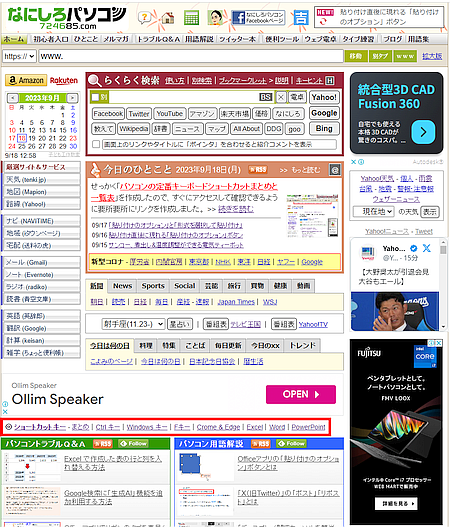Click the house home icon in header
Viewport: 450px width, 527px height.
[168, 18]
